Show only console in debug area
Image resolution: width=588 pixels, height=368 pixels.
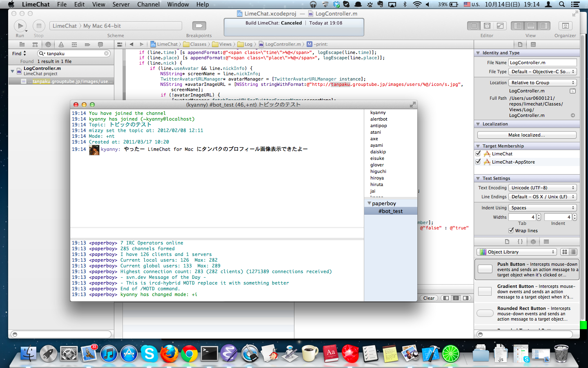(465, 298)
